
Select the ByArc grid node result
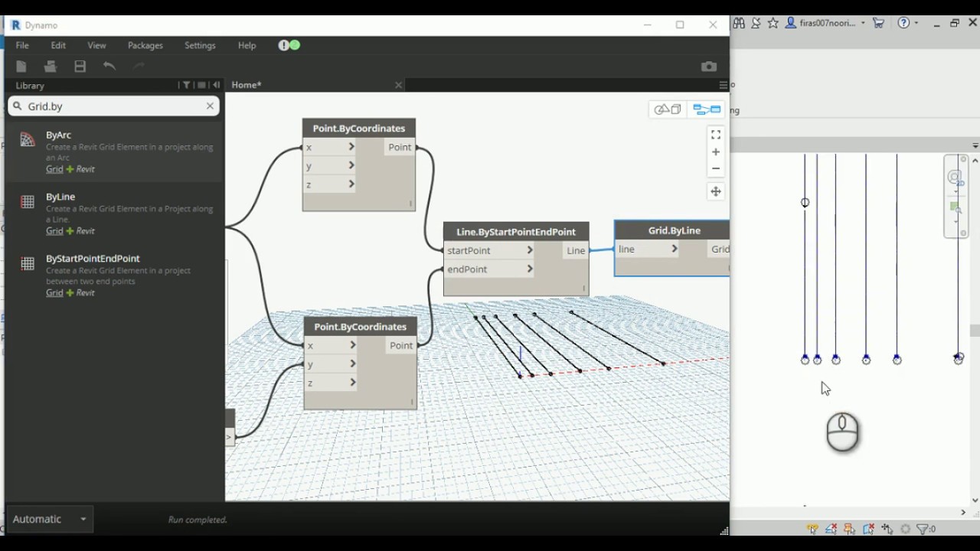pyautogui.click(x=115, y=152)
